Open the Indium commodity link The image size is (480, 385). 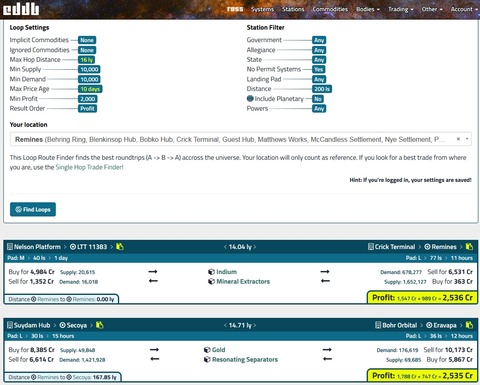pyautogui.click(x=227, y=272)
